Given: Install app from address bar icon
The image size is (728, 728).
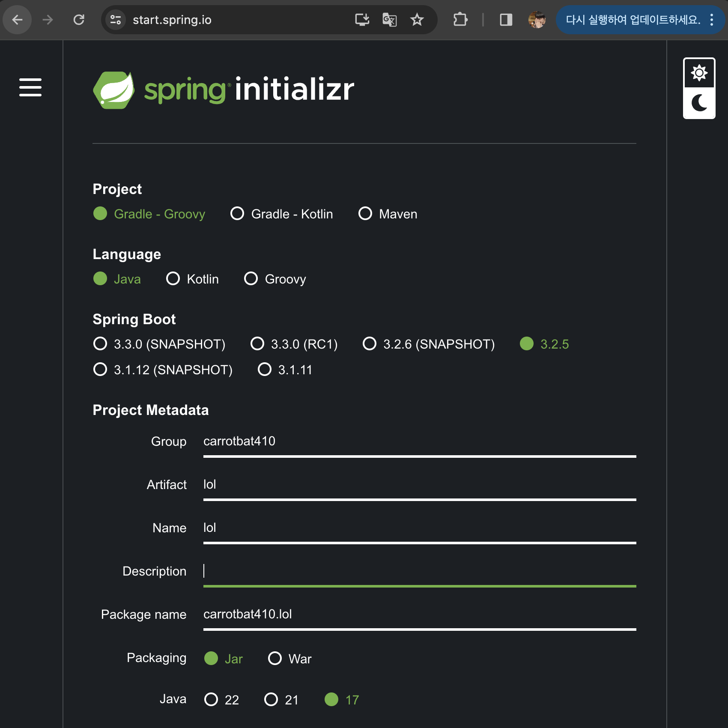Looking at the screenshot, I should tap(362, 20).
